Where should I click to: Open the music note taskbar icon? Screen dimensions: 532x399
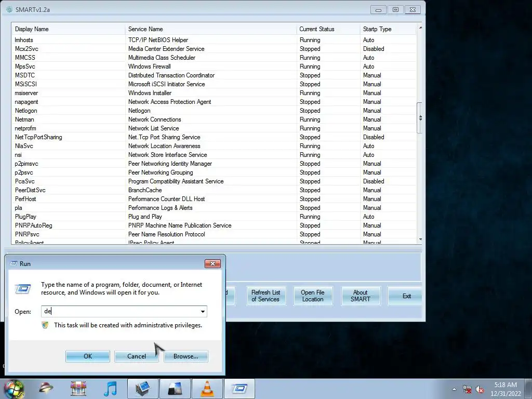click(110, 389)
